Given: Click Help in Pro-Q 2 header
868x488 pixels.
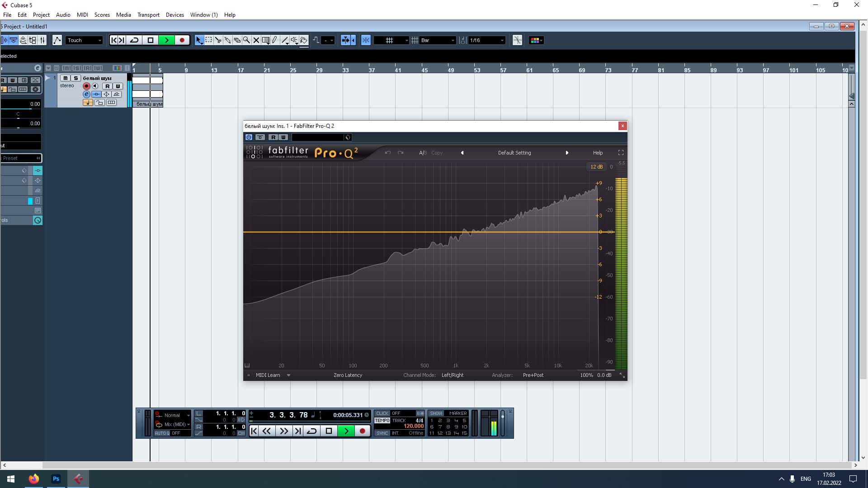Looking at the screenshot, I should click(598, 153).
